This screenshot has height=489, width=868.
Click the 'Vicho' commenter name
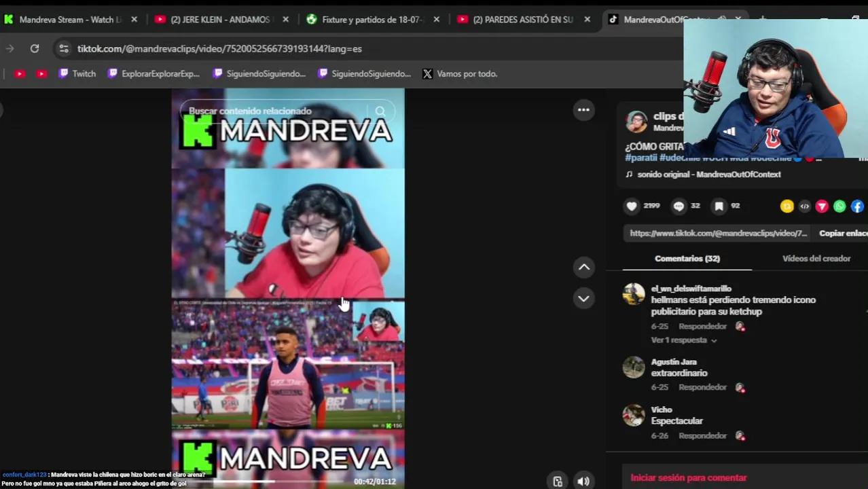pos(662,410)
